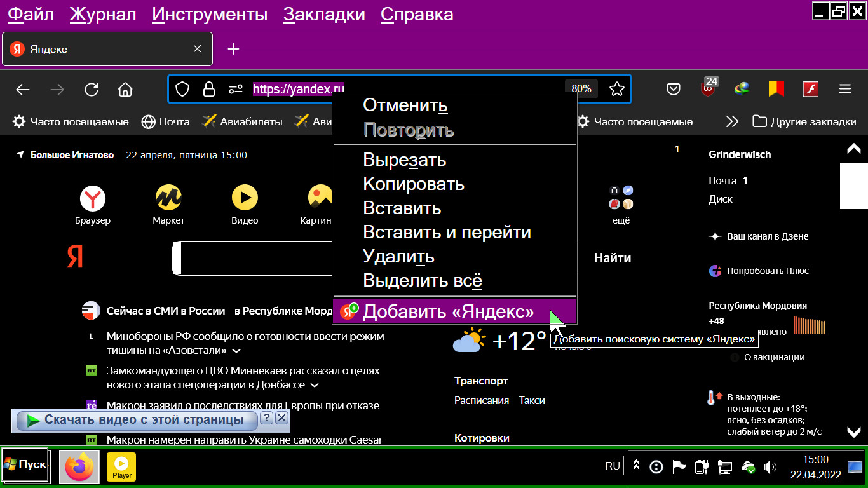Choose Вставить in context menu
This screenshot has width=868, height=488.
(454, 208)
